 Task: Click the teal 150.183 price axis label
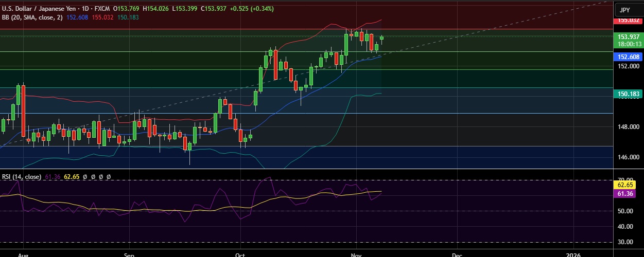tap(629, 94)
